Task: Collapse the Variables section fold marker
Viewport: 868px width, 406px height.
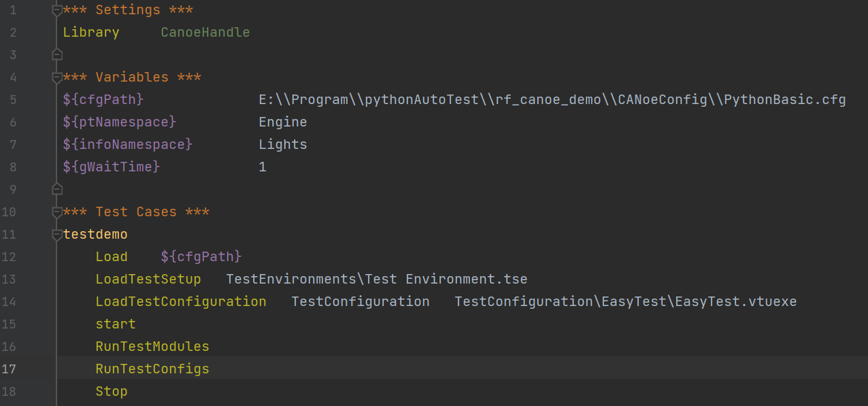Action: tap(57, 78)
